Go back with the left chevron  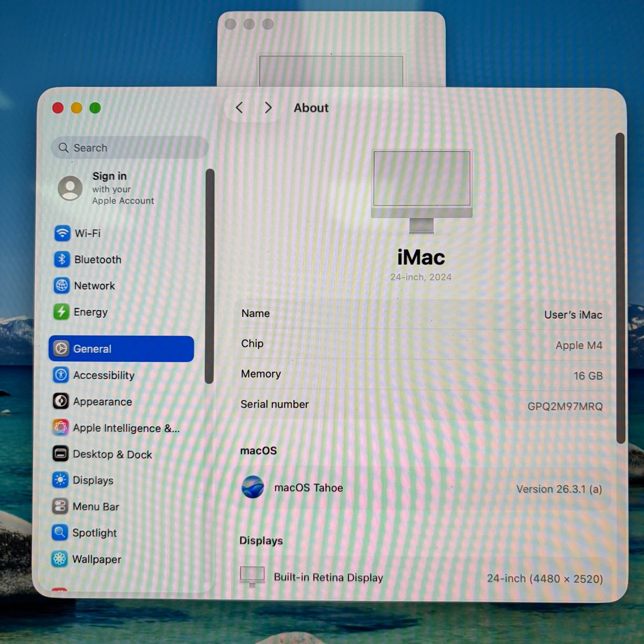(239, 108)
